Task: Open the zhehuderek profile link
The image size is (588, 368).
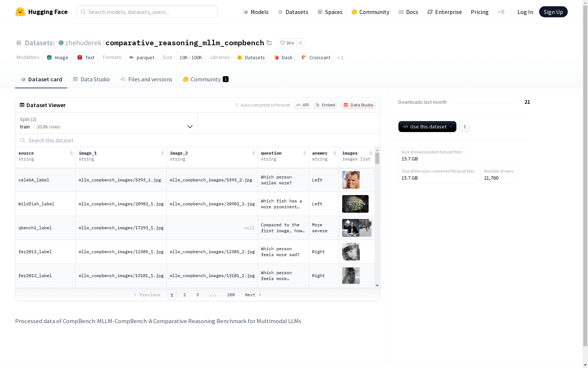Action: [x=83, y=43]
